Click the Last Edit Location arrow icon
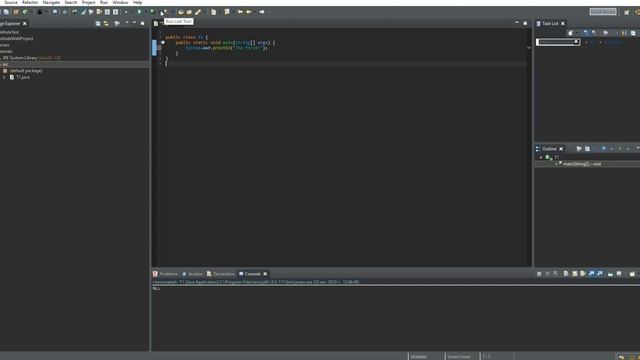Image resolution: width=640 pixels, height=360 pixels. (240, 12)
